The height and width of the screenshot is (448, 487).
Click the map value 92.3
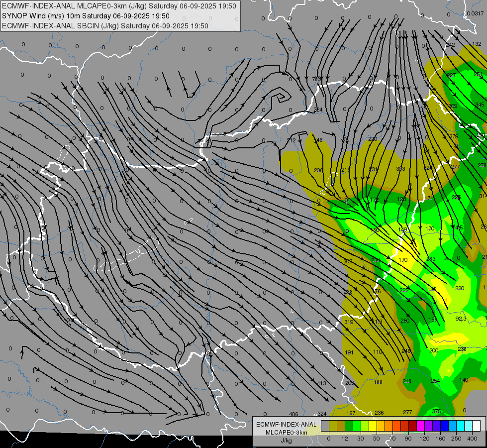click(x=461, y=319)
